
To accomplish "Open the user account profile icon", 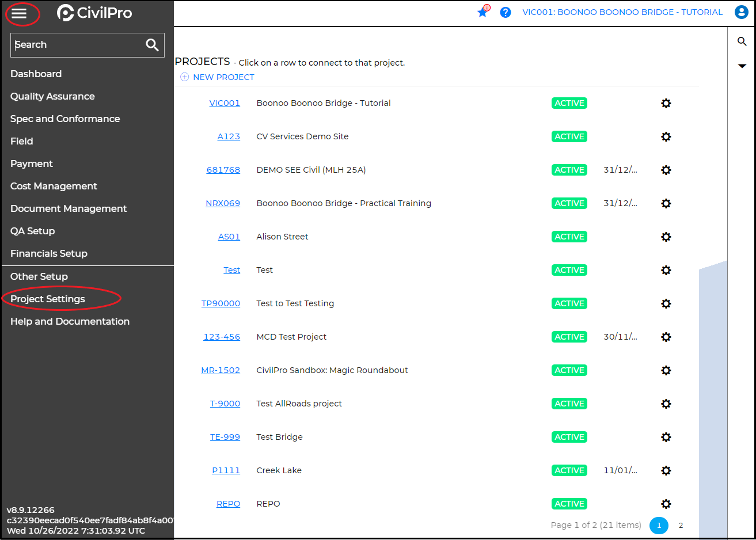I will tap(742, 12).
